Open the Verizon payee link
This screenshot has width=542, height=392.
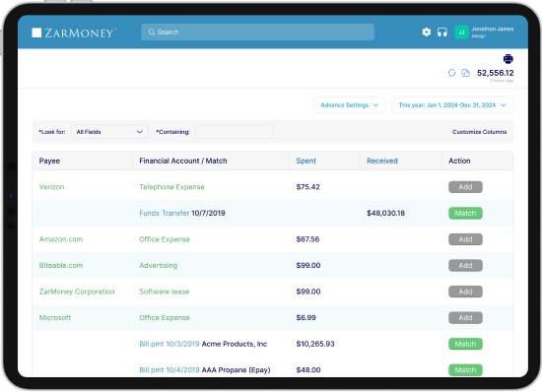51,187
